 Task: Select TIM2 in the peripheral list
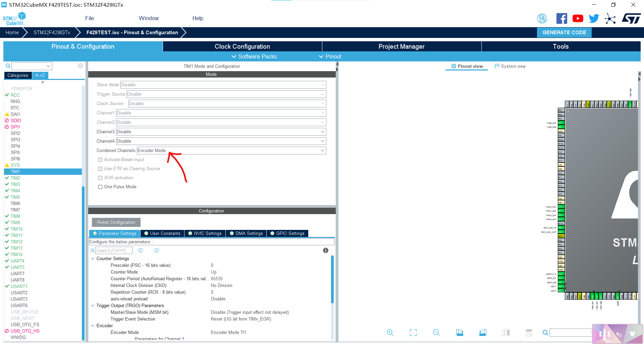pos(15,178)
